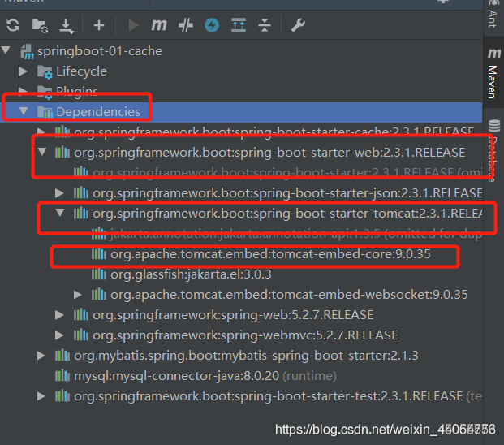This screenshot has width=504, height=445.
Task: Click library icon of spring-boot-starter-web
Action: (62, 152)
